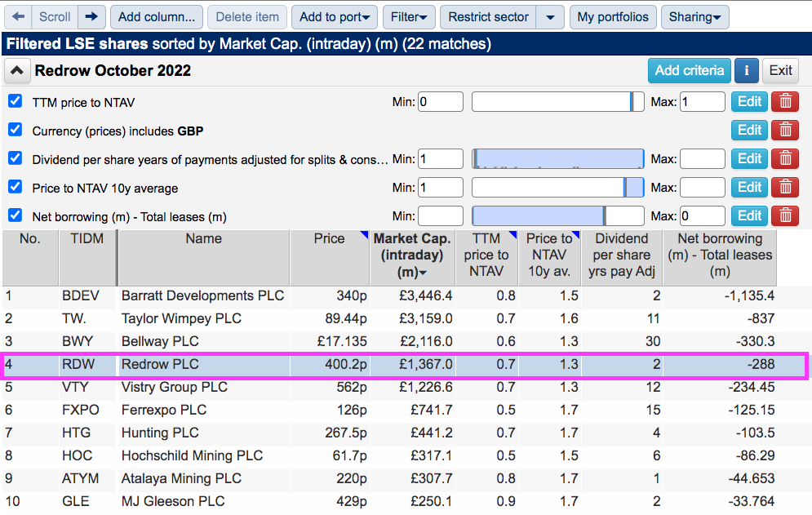
Task: Click Net borrowing minus leases range slider
Action: coord(557,215)
